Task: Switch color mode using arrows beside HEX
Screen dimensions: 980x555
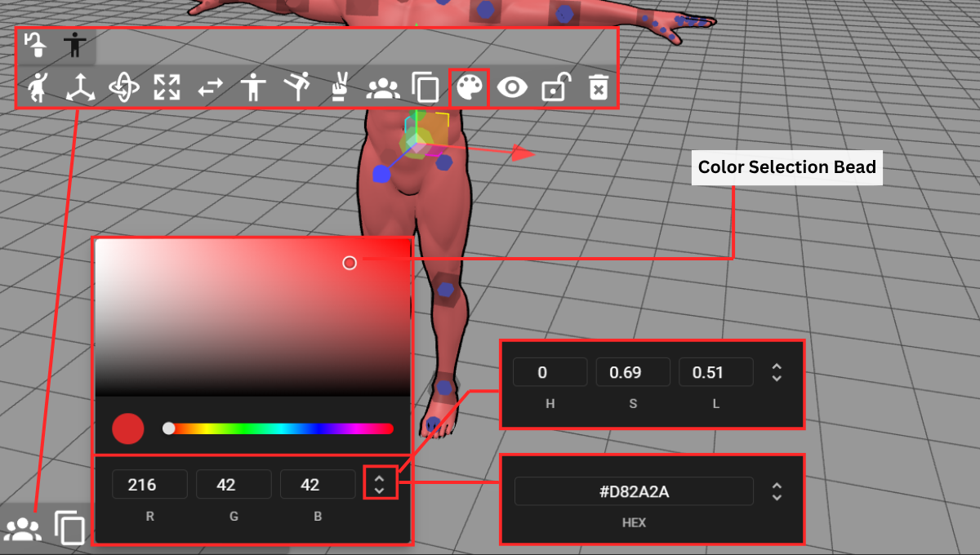Action: pyautogui.click(x=777, y=491)
